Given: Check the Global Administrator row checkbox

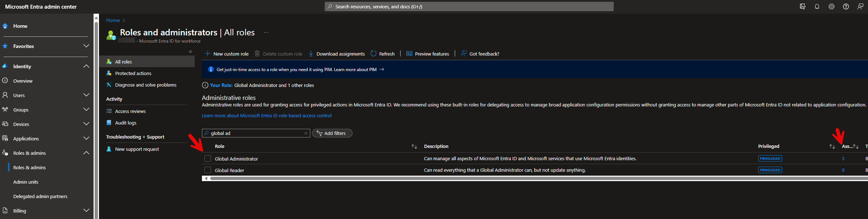Looking at the screenshot, I should click(x=208, y=158).
